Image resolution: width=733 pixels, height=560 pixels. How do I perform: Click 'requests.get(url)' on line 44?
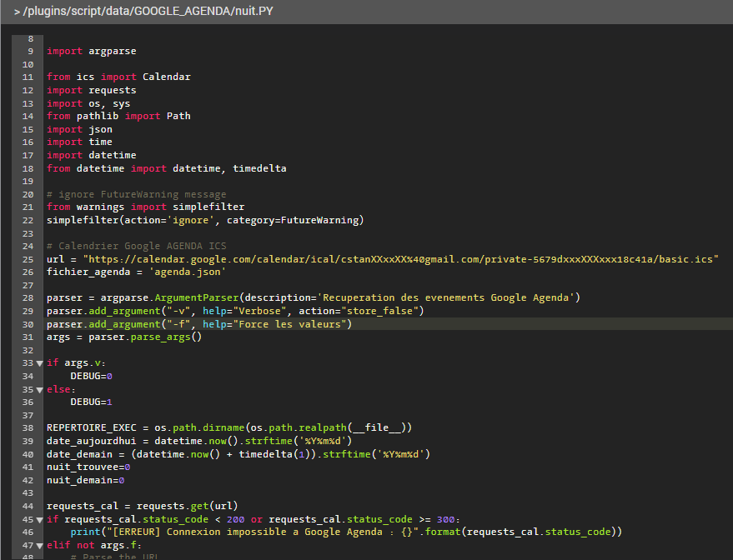[188, 507]
